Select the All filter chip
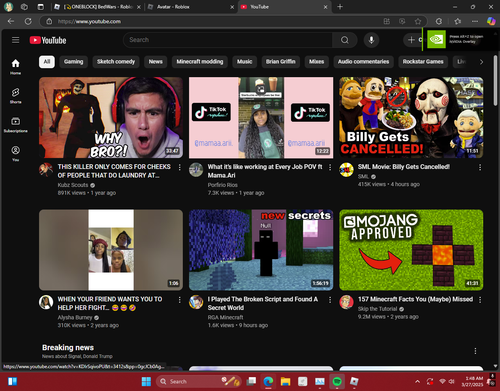The width and height of the screenshot is (500, 391). click(x=47, y=62)
